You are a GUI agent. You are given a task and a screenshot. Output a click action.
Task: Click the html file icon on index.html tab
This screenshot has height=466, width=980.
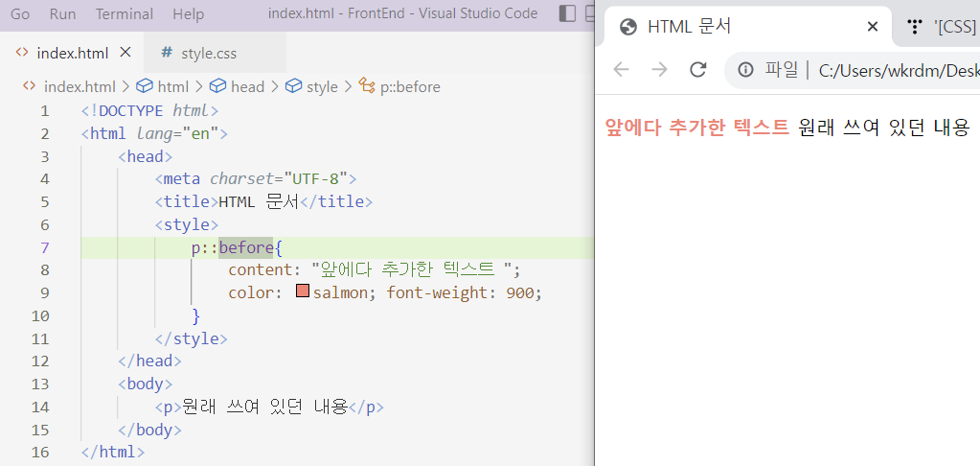22,53
